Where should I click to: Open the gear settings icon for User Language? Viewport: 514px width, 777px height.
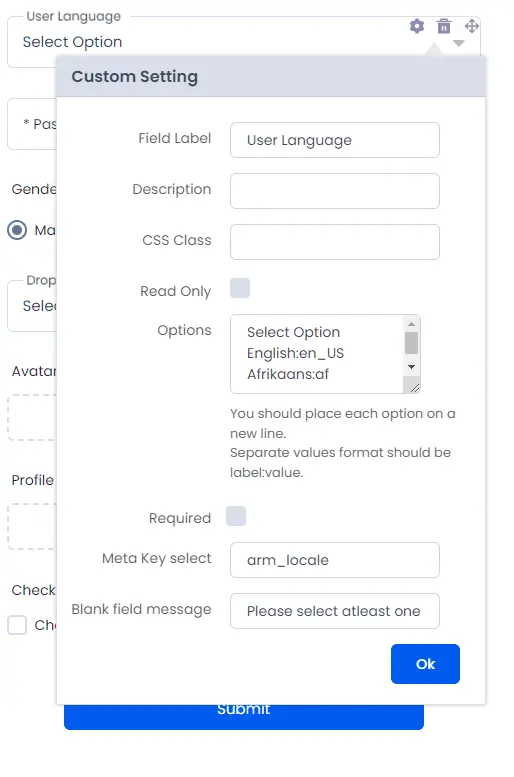click(x=417, y=26)
